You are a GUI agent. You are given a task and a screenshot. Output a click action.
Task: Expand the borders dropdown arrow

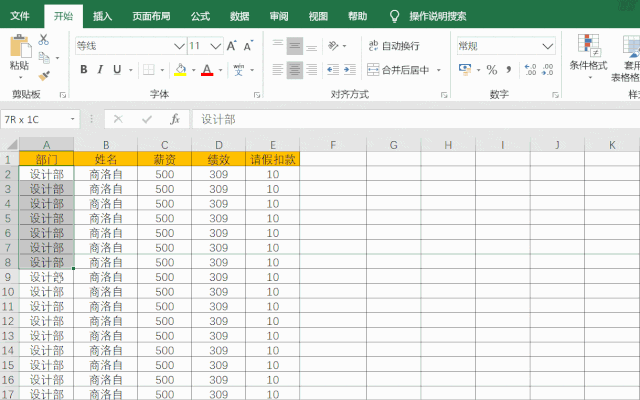pos(162,70)
